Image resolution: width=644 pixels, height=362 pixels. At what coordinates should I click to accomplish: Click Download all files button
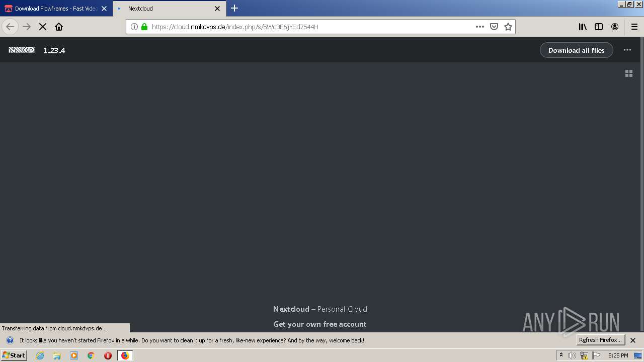point(577,50)
